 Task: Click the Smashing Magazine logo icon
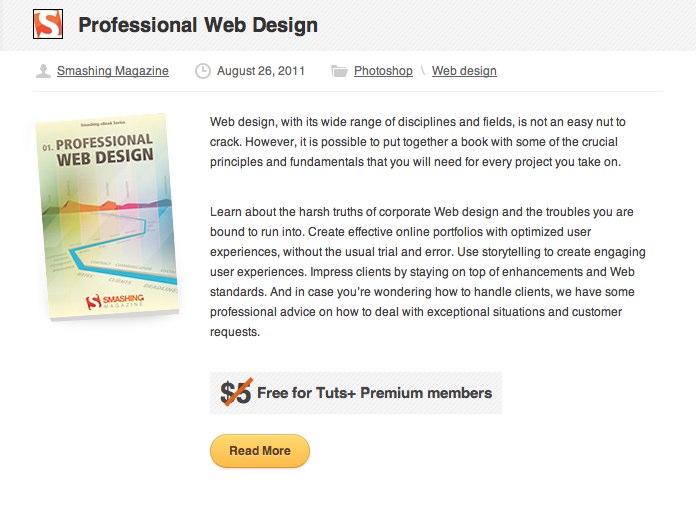[x=48, y=24]
